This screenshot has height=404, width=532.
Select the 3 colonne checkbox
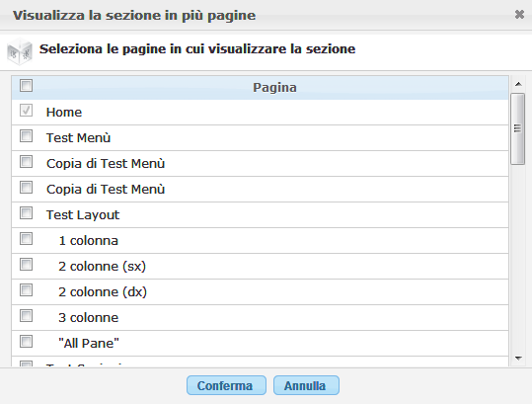(x=26, y=316)
